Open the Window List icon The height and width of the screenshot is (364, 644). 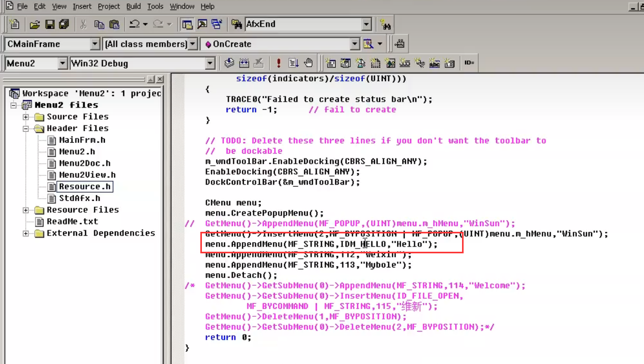click(216, 24)
